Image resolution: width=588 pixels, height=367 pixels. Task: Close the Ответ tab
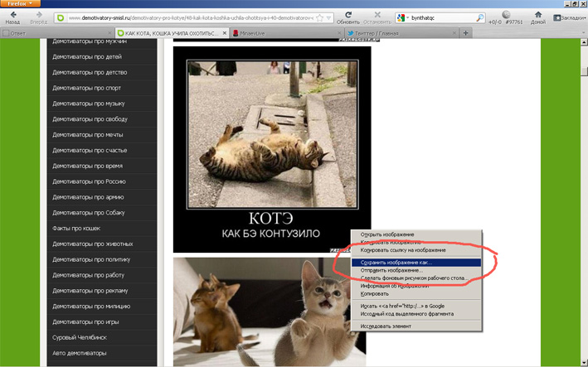[109, 33]
